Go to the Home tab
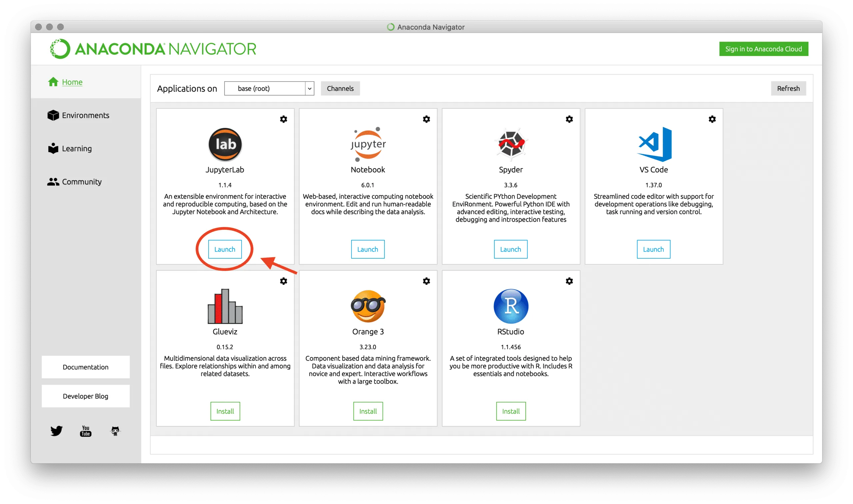 86,82
